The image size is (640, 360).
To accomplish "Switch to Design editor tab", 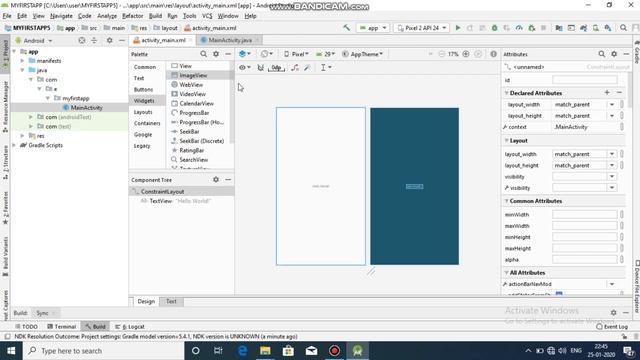I will pyautogui.click(x=146, y=301).
